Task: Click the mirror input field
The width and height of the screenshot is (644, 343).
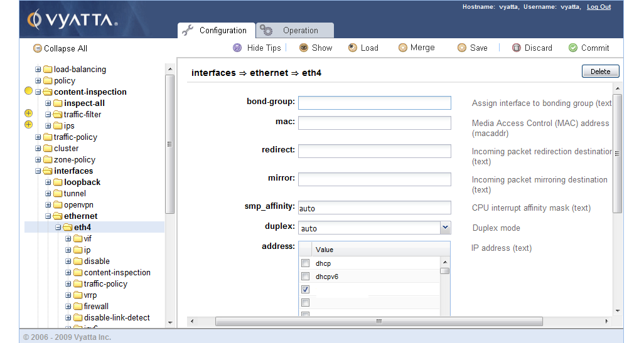Action: (x=375, y=179)
